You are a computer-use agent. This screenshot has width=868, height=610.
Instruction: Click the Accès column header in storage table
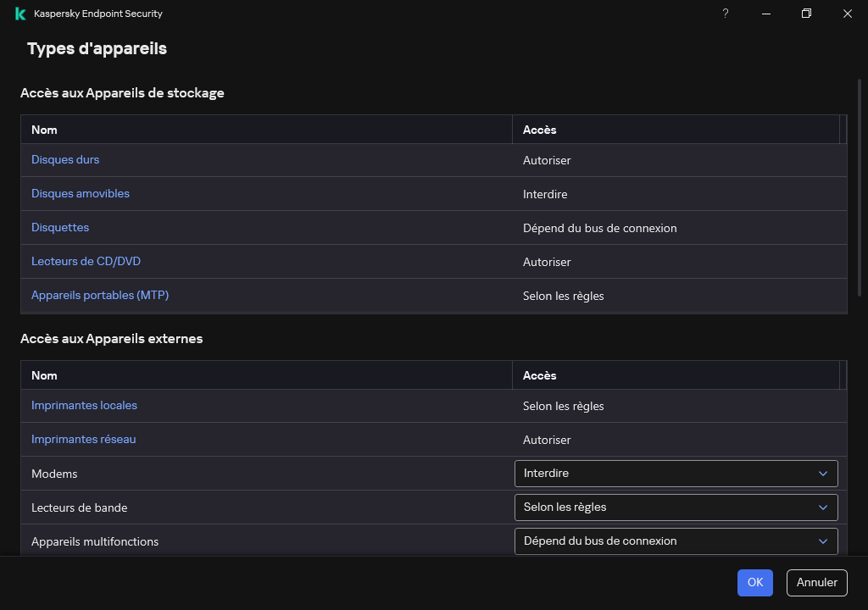click(540, 130)
